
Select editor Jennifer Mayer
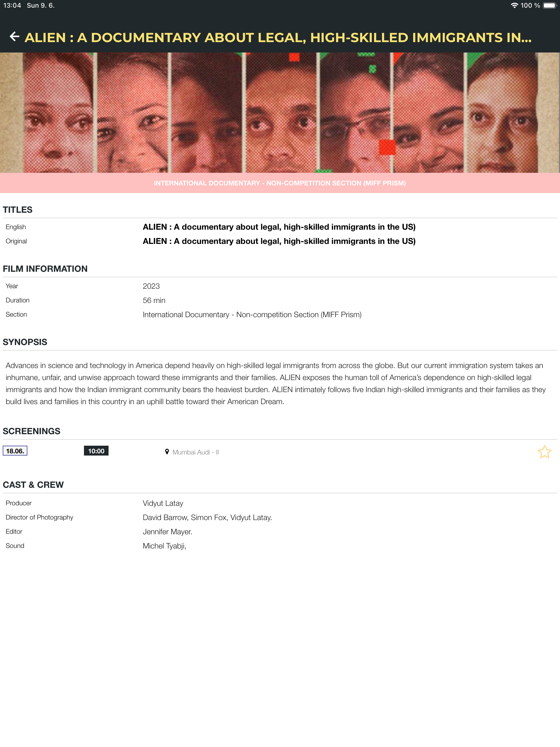click(x=167, y=532)
